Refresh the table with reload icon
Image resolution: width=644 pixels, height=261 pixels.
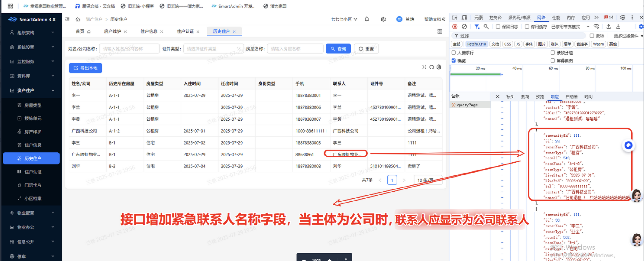[432, 67]
